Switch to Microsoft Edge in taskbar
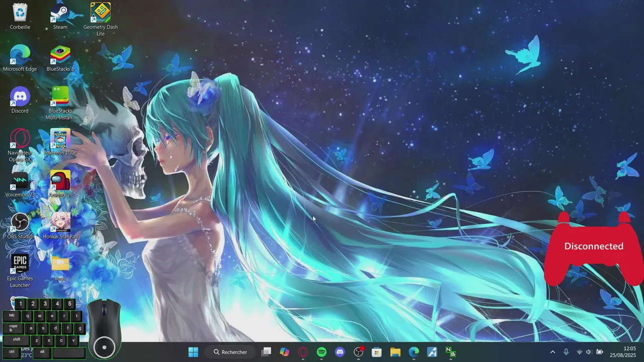644x362 pixels. coord(414,352)
